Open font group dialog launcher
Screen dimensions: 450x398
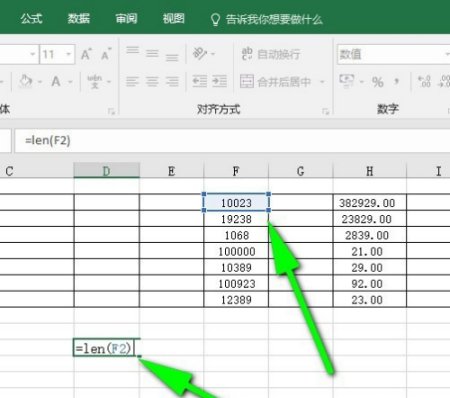click(111, 111)
